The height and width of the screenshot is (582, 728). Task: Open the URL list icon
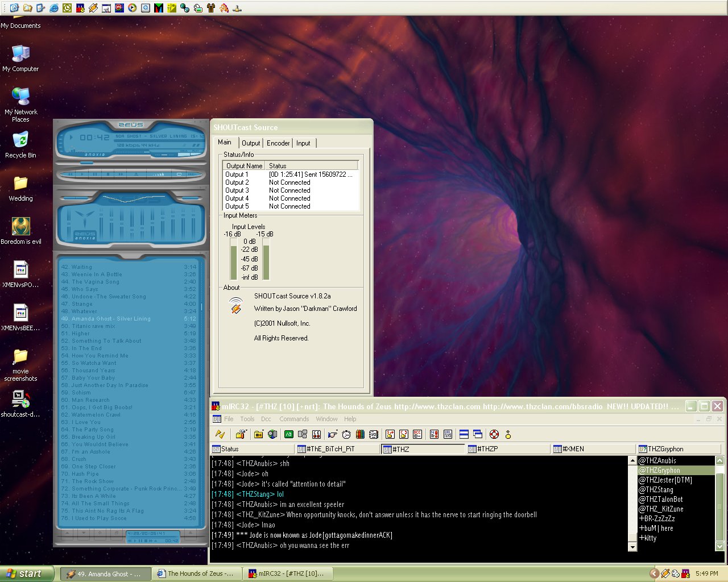(448, 434)
